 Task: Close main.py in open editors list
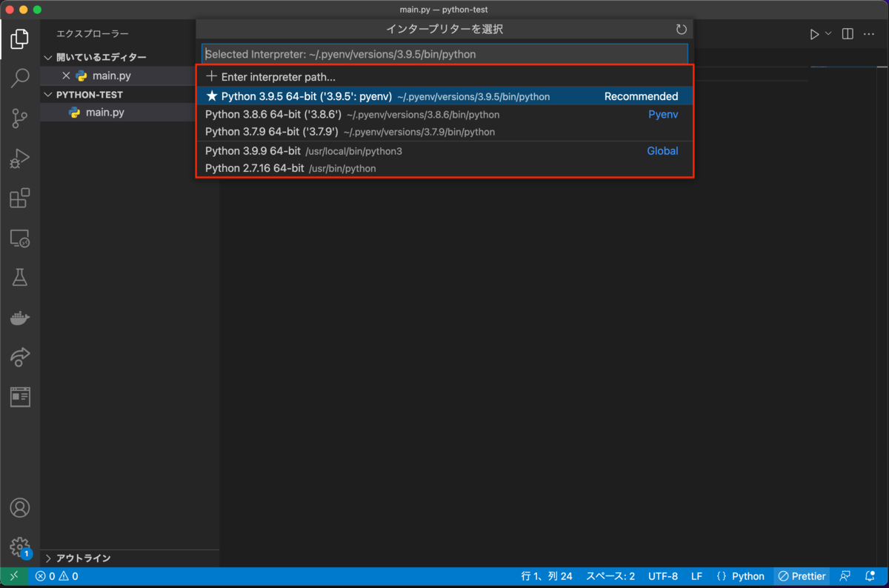66,76
